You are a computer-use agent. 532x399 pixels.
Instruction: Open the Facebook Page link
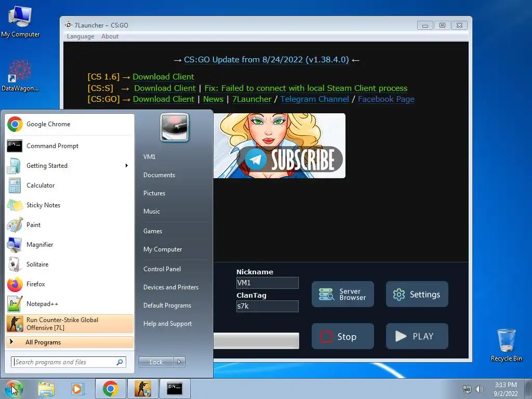(386, 99)
